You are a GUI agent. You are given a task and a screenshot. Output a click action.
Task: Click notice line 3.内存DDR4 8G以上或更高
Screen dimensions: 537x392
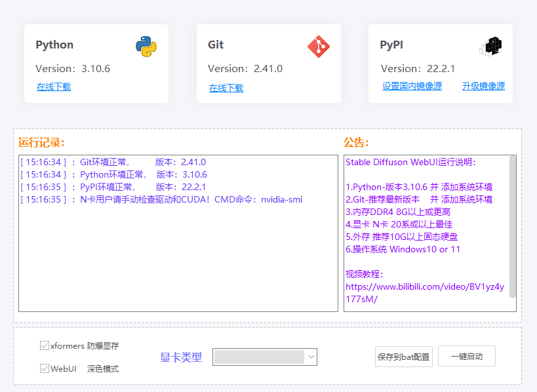[398, 212]
